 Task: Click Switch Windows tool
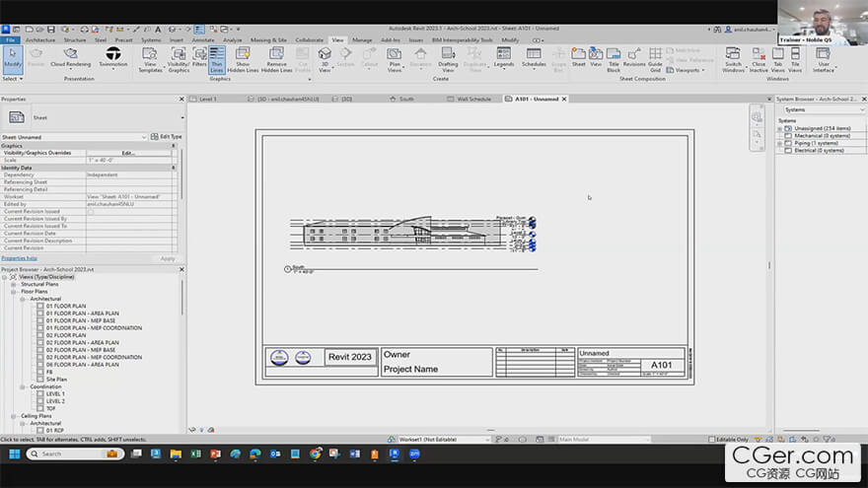click(733, 60)
